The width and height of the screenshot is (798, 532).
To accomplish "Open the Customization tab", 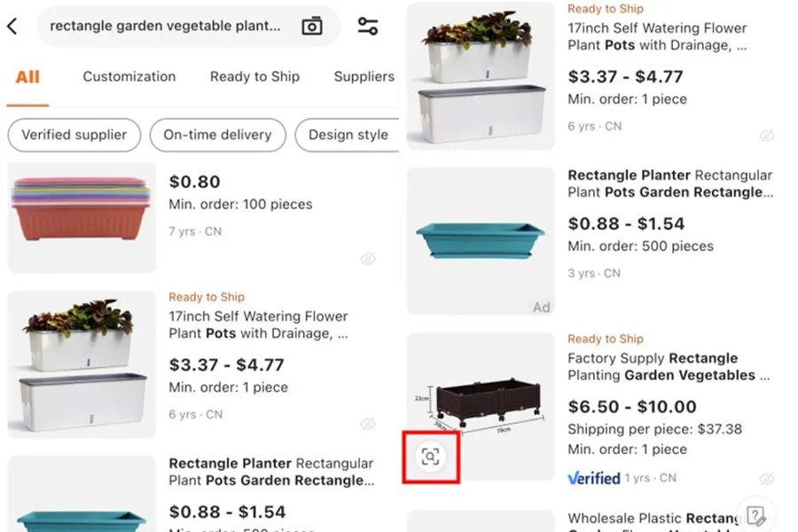I will coord(129,77).
